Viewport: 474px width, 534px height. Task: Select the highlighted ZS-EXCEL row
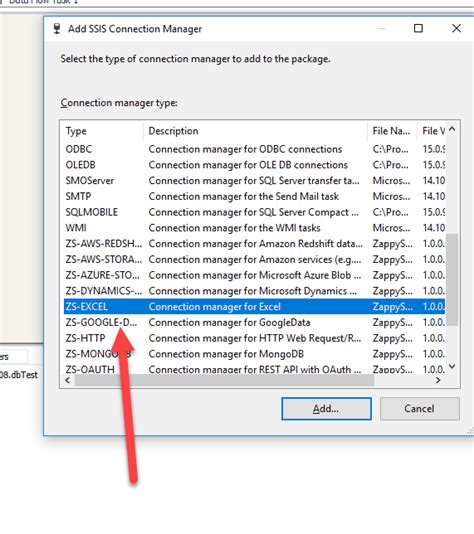[x=254, y=307]
